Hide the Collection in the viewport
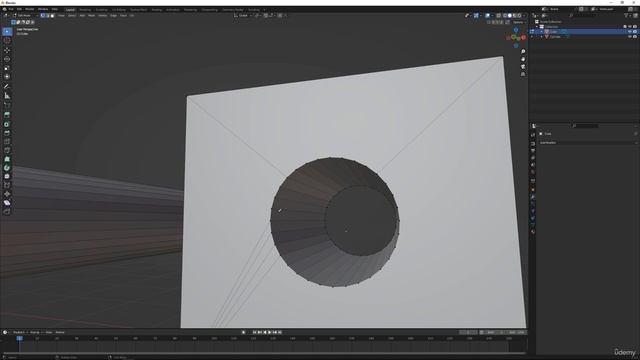 tap(630, 27)
